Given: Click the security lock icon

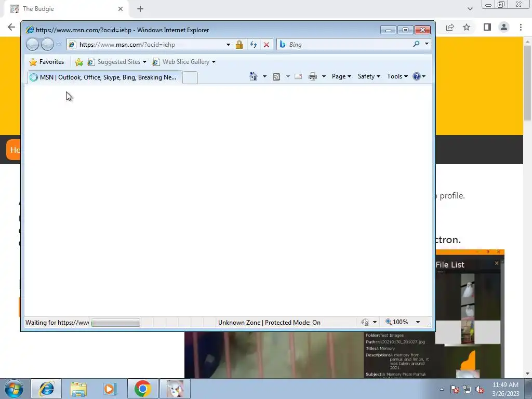Looking at the screenshot, I should pyautogui.click(x=239, y=45).
